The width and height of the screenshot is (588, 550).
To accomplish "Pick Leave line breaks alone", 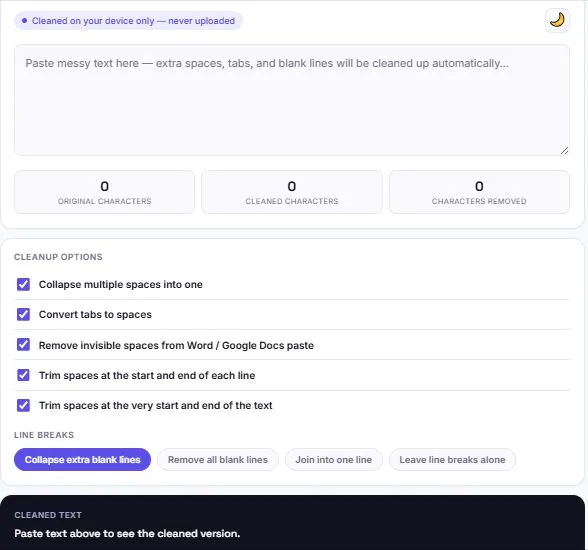I will tap(452, 460).
